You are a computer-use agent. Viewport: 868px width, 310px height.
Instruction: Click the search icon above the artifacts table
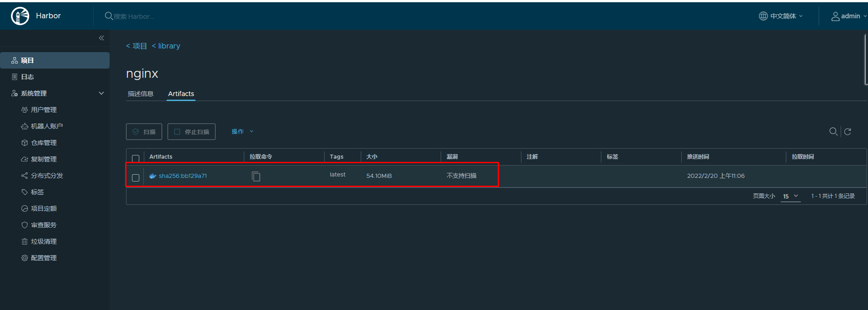pos(833,132)
